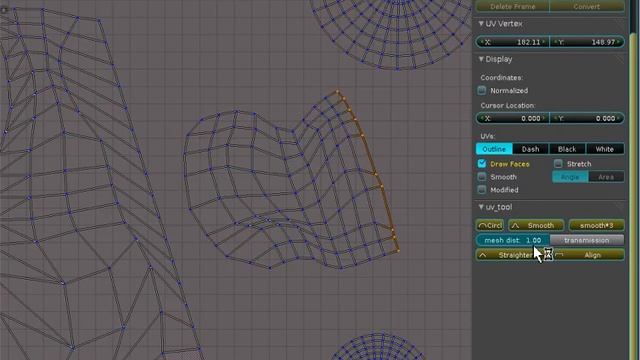Increase Cursor Location Y with right arrow

click(x=619, y=118)
